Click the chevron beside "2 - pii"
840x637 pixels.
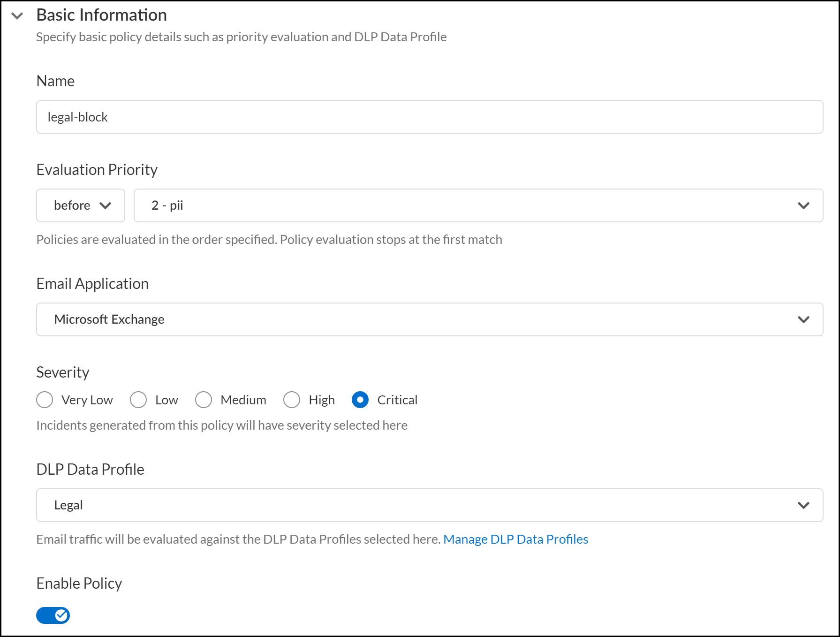coord(803,205)
